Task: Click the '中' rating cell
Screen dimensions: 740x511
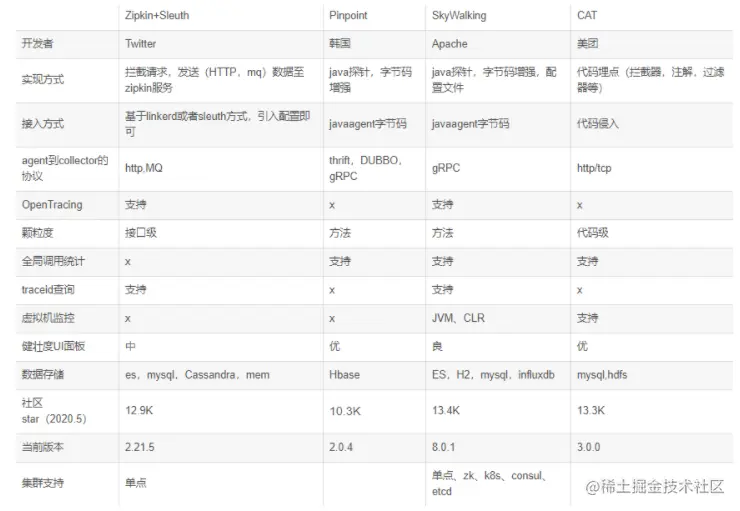Action: 130,346
